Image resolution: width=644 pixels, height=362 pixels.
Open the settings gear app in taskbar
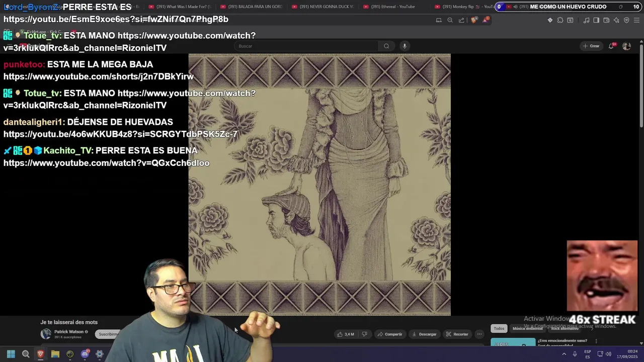(x=100, y=354)
